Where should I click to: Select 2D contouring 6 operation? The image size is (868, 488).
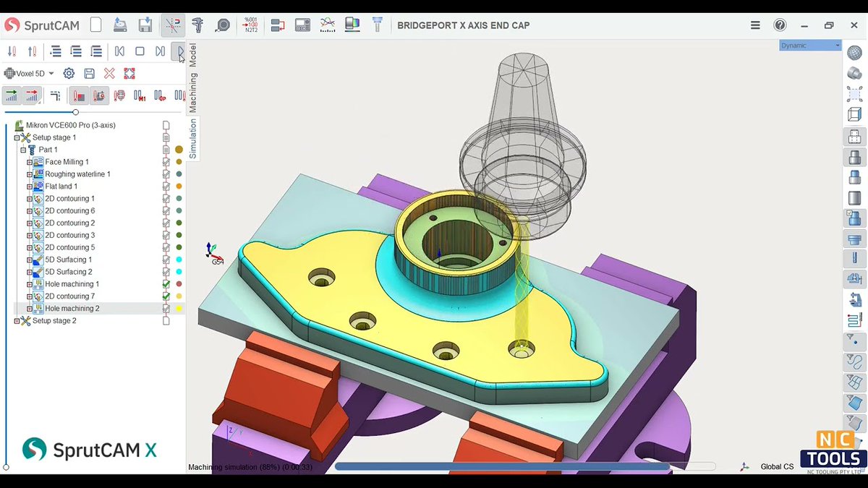(70, 211)
